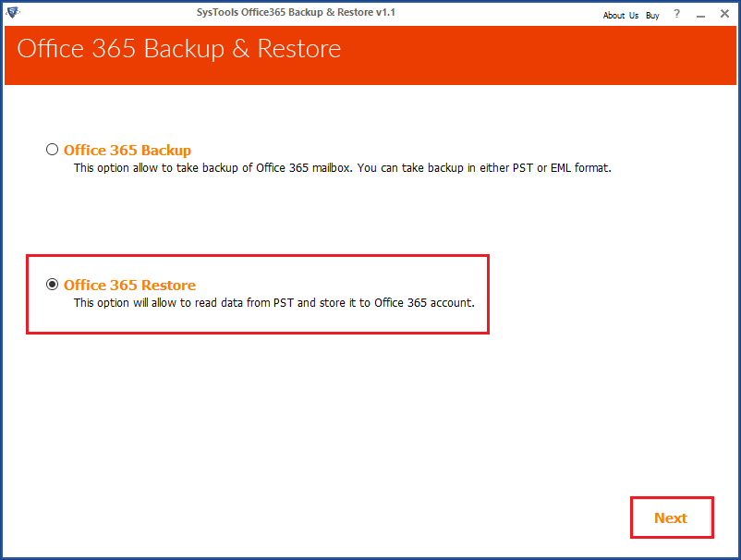Minimize the SysTools window
Viewport: 741px width, 560px height.
coord(701,15)
